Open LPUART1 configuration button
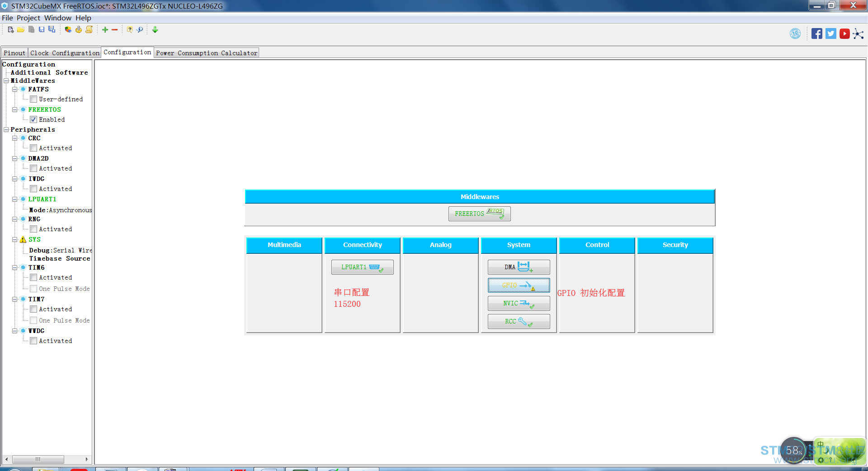Screen dimensions: 868x471 [363, 267]
